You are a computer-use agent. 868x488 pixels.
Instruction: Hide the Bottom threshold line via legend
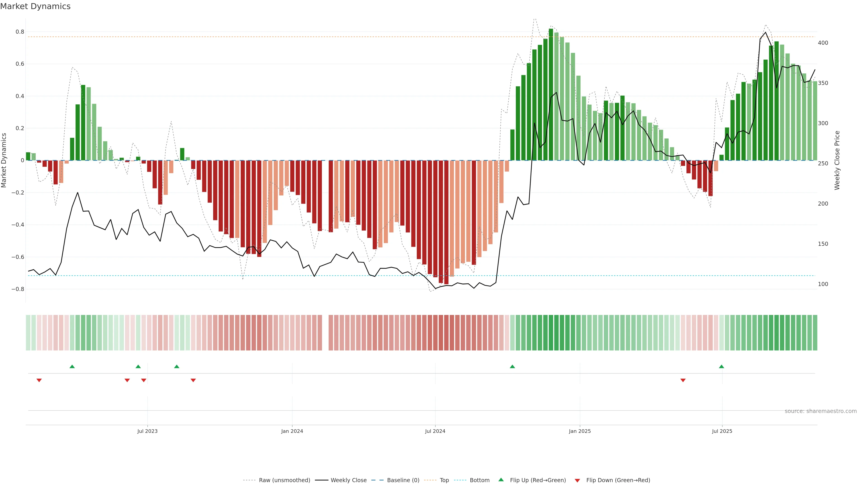(479, 480)
